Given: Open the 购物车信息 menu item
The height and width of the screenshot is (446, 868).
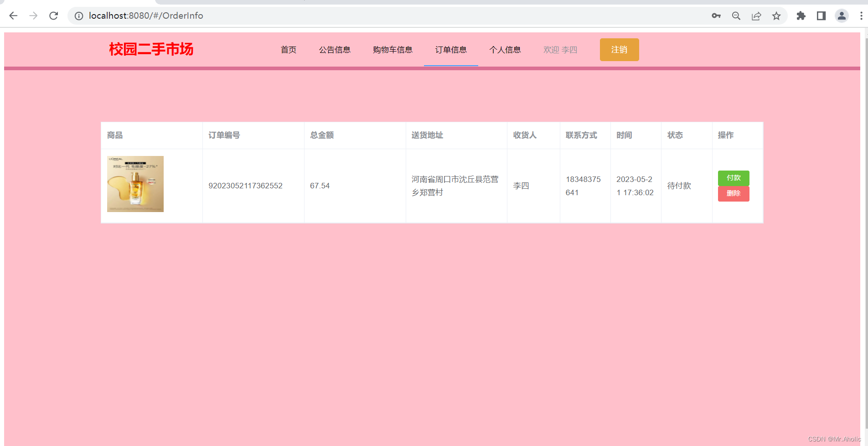Looking at the screenshot, I should click(393, 50).
